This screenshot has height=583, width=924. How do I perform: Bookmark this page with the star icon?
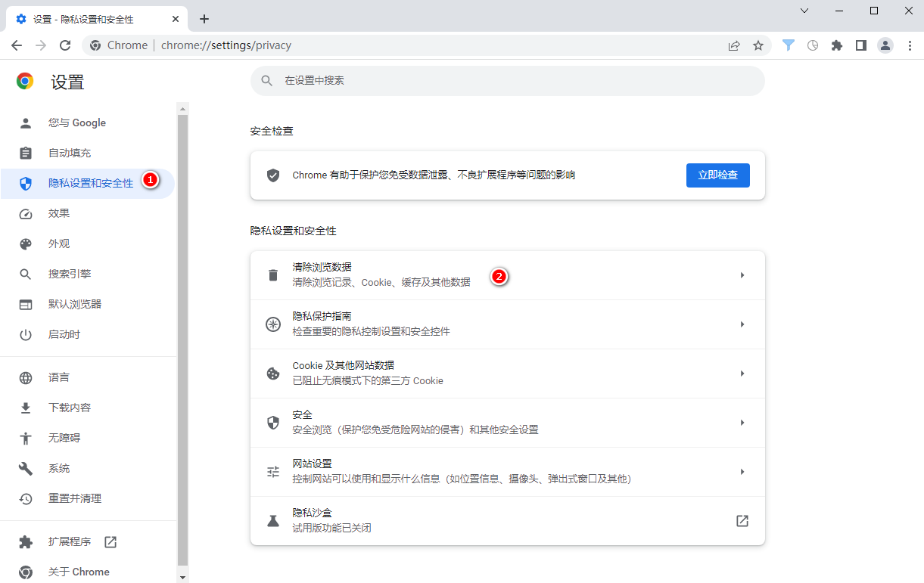tap(758, 45)
